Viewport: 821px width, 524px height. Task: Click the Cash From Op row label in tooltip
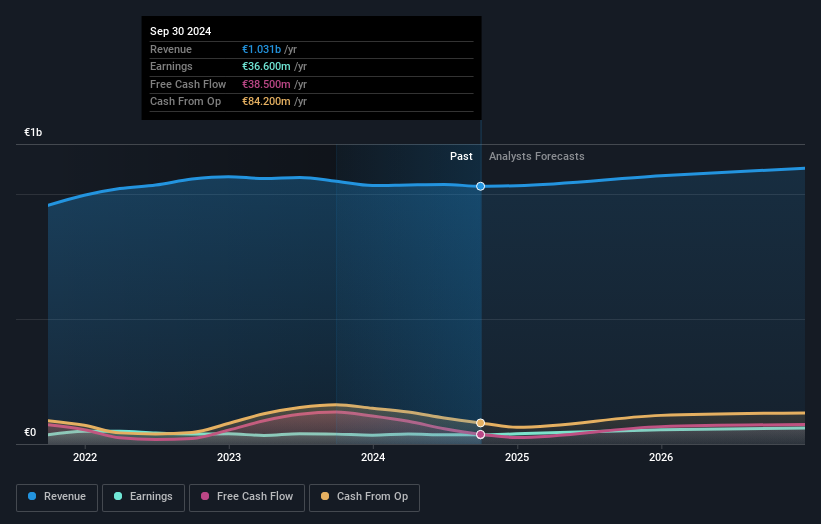coord(185,102)
